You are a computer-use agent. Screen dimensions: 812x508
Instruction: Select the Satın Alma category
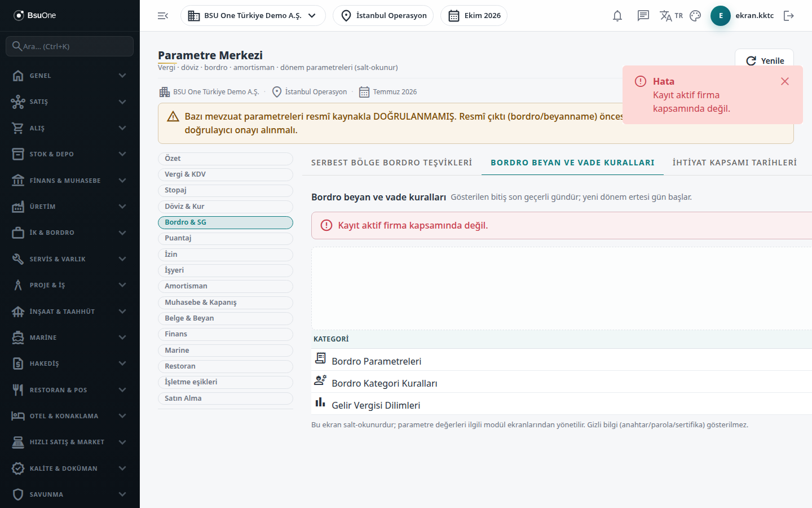226,398
